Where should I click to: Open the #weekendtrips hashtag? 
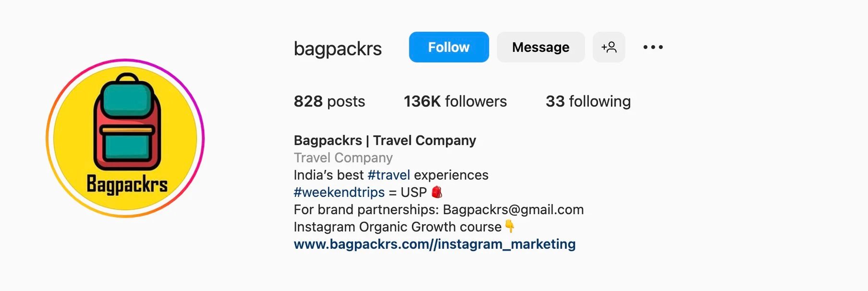point(339,192)
